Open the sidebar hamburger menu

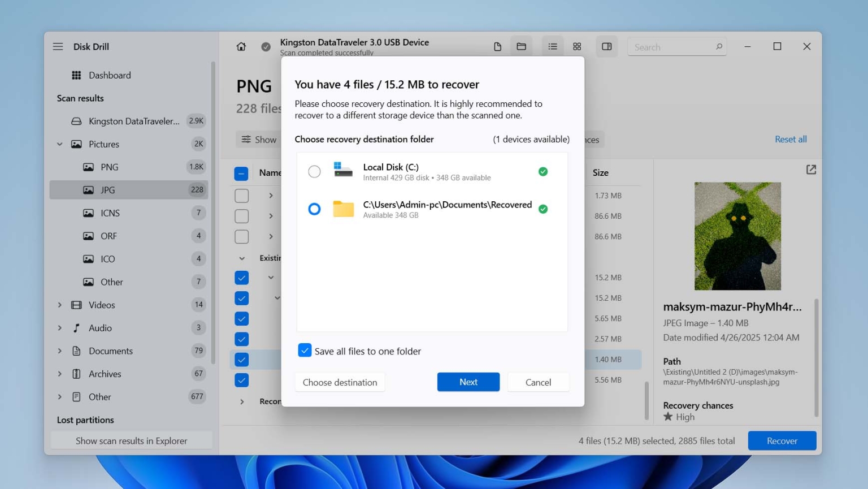(58, 46)
